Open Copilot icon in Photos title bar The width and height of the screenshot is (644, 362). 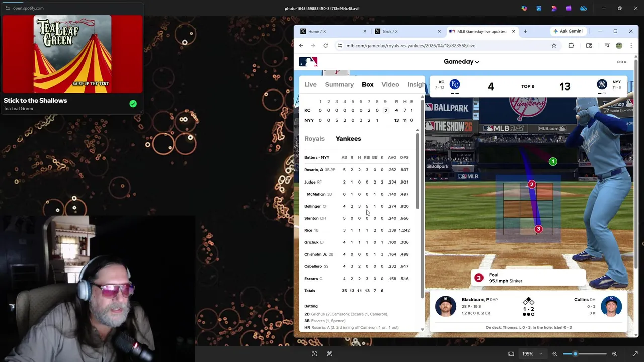(x=524, y=8)
